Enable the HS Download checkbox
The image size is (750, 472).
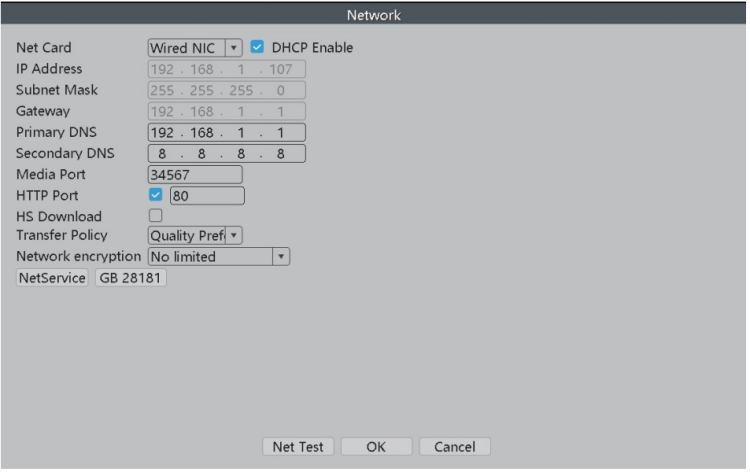(156, 216)
